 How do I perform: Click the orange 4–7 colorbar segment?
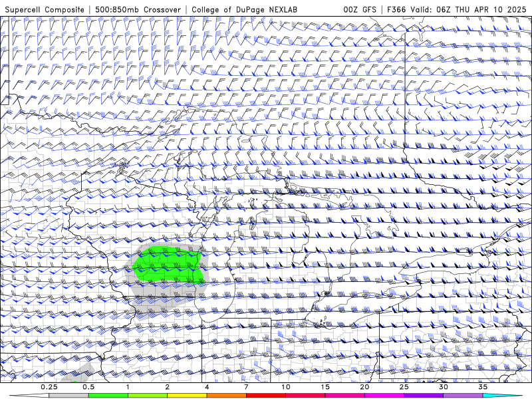click(x=226, y=396)
